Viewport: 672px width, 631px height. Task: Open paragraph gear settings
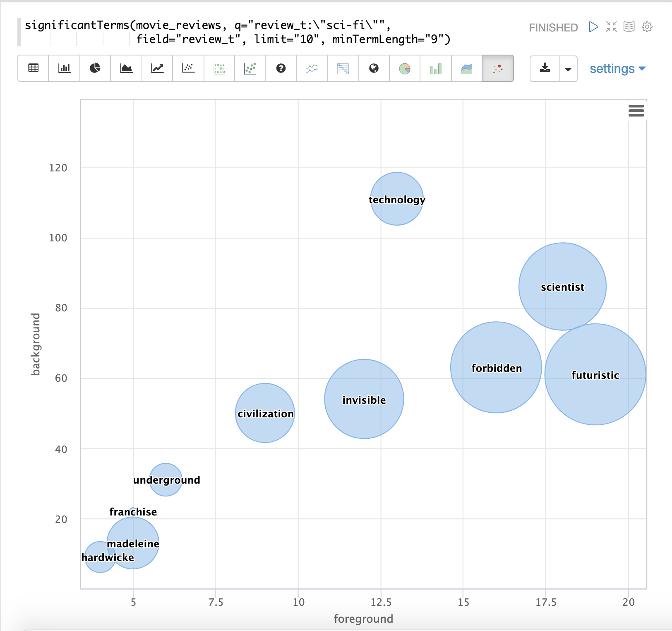pyautogui.click(x=647, y=27)
